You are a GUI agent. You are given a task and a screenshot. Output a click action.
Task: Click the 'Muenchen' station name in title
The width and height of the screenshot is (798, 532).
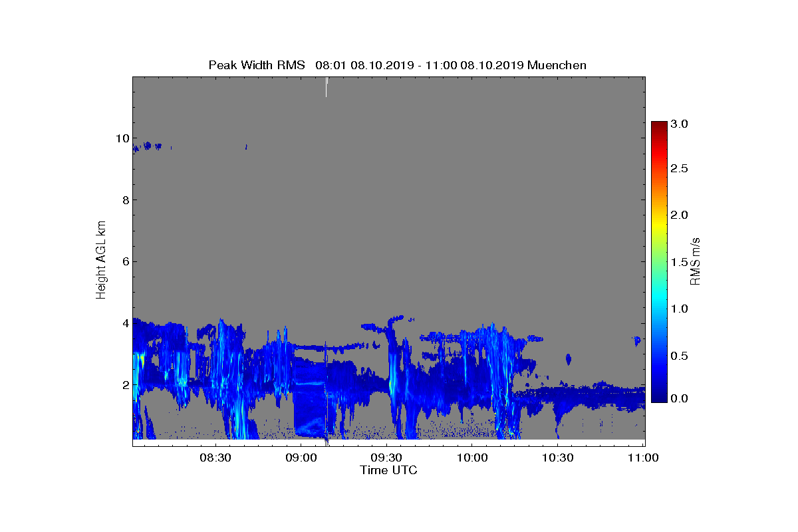click(x=557, y=65)
